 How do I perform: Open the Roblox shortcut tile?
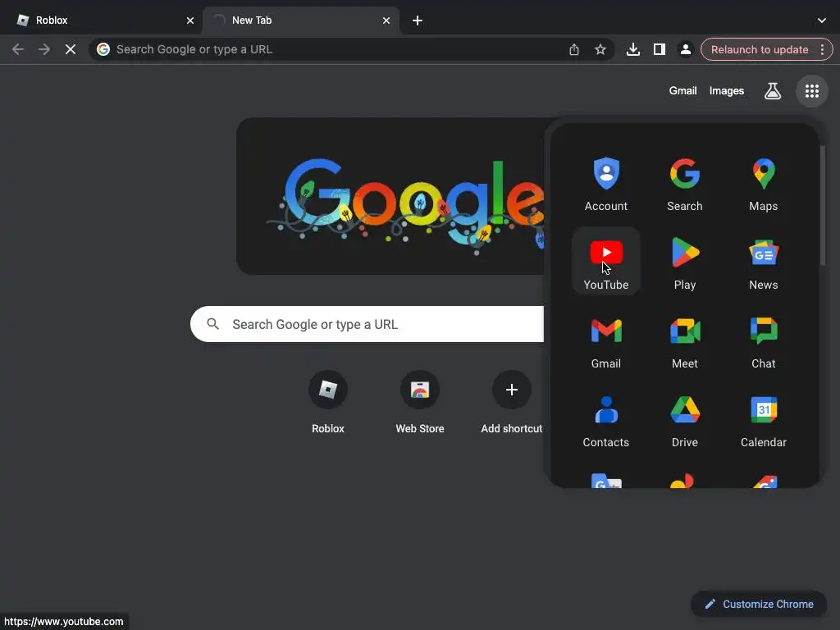(x=328, y=402)
